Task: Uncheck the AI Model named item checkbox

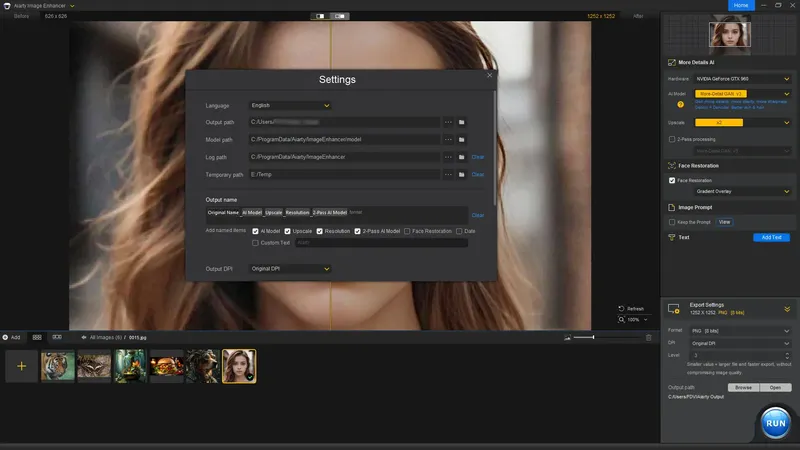Action: (x=255, y=231)
